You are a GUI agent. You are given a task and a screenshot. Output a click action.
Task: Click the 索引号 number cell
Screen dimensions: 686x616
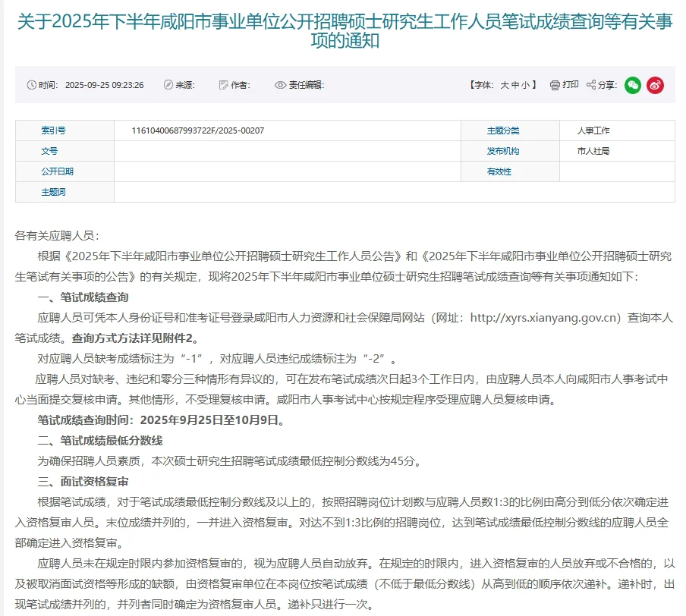click(197, 130)
